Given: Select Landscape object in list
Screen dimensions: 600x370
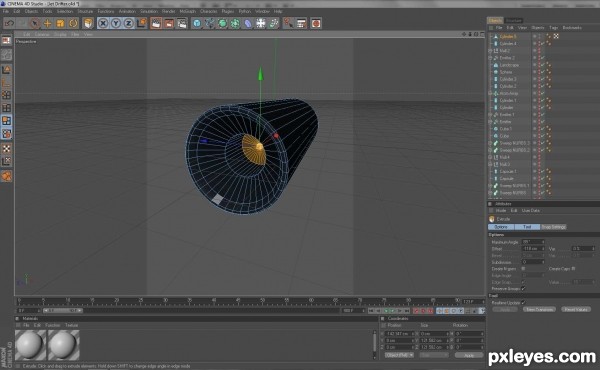Looking at the screenshot, I should click(x=509, y=65).
